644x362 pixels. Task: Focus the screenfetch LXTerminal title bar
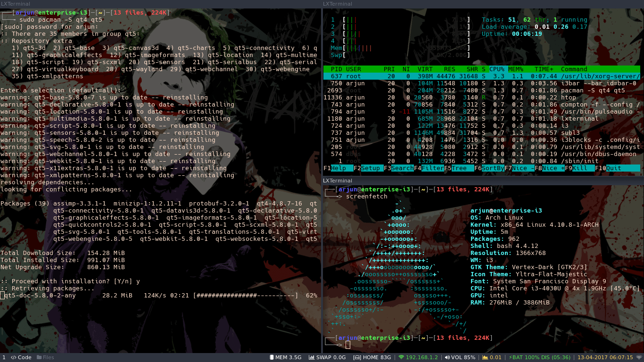[x=483, y=181]
